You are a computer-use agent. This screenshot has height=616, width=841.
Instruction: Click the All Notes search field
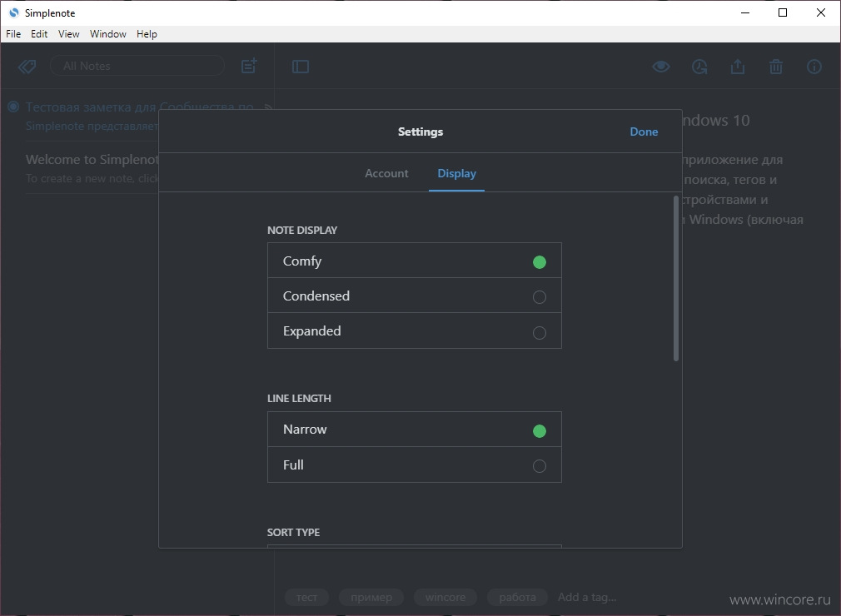click(137, 66)
